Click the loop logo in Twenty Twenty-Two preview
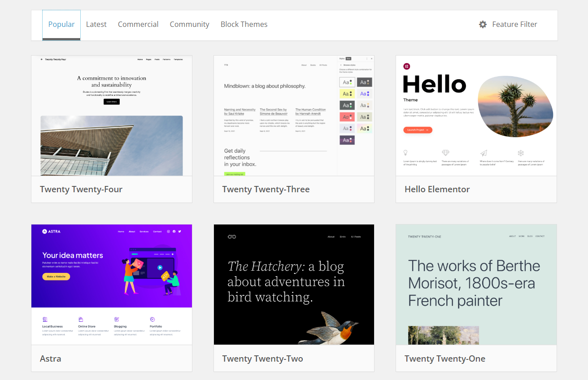Screen dimensions: 588x380 [232, 237]
